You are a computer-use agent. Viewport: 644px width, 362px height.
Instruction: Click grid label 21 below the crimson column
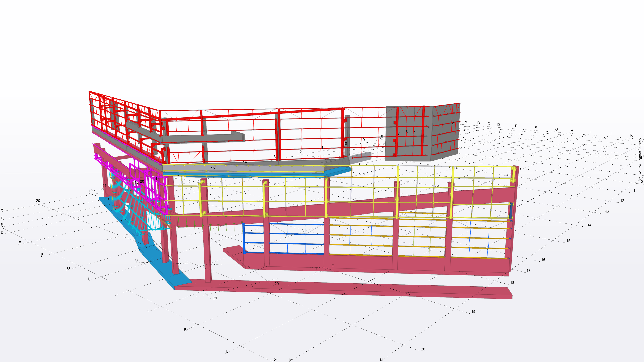pyautogui.click(x=215, y=298)
